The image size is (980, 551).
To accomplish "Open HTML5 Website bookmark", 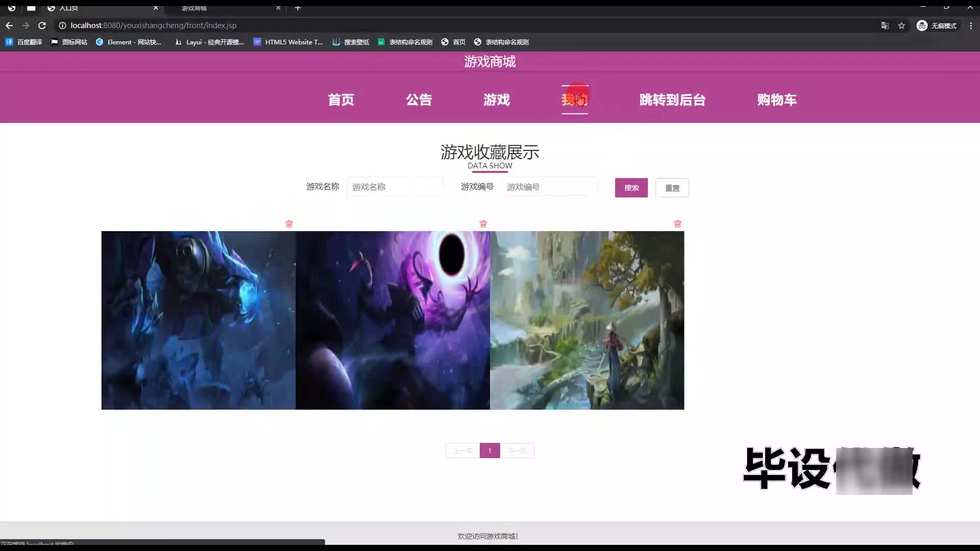I will [288, 42].
